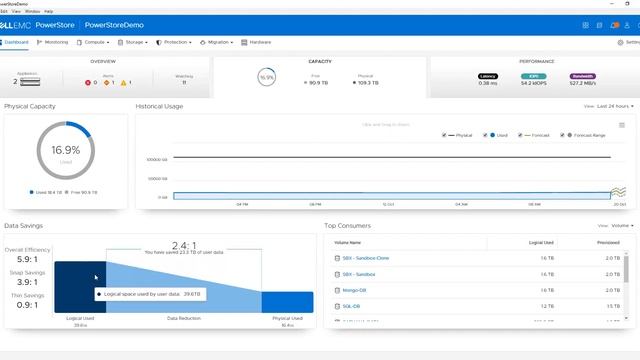640x360 pixels.
Task: Click the 109.3 TB physical capacity value
Action: point(368,83)
